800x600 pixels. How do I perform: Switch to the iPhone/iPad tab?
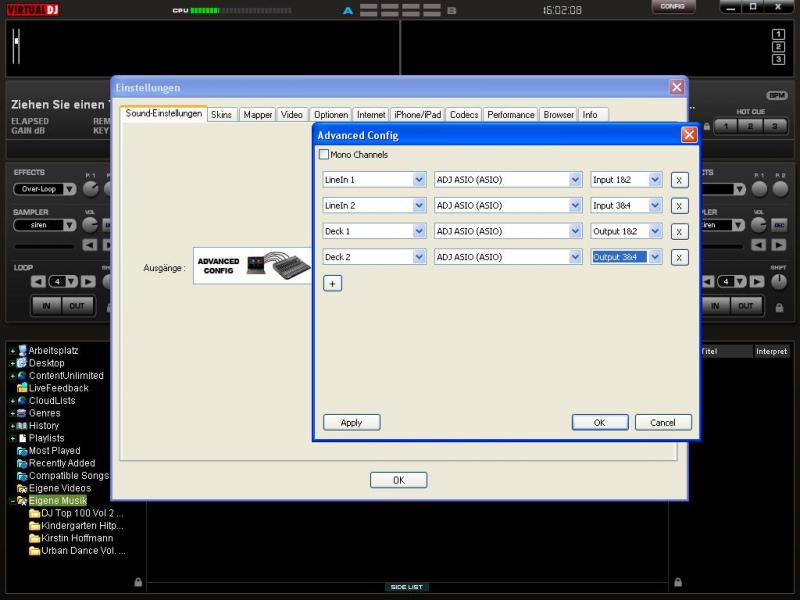click(x=418, y=115)
